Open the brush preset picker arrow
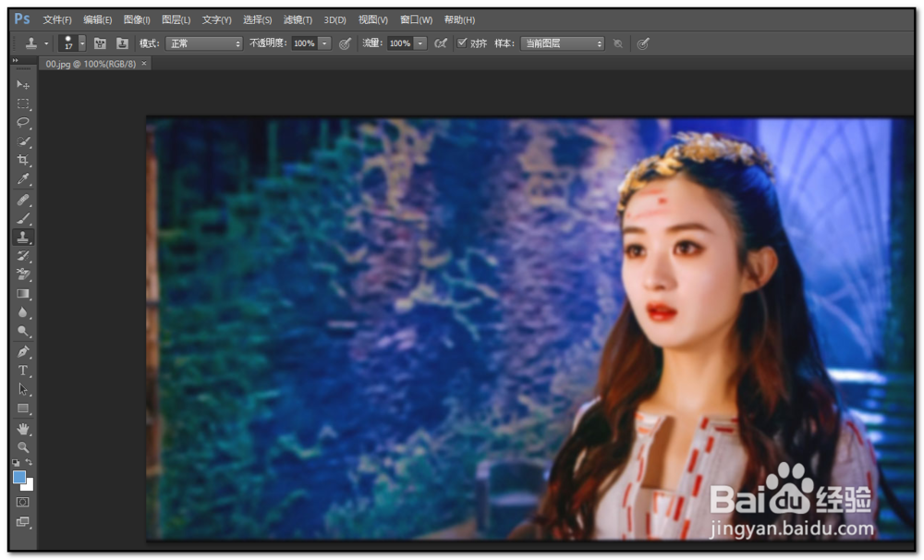Image resolution: width=924 pixels, height=560 pixels. coord(82,43)
